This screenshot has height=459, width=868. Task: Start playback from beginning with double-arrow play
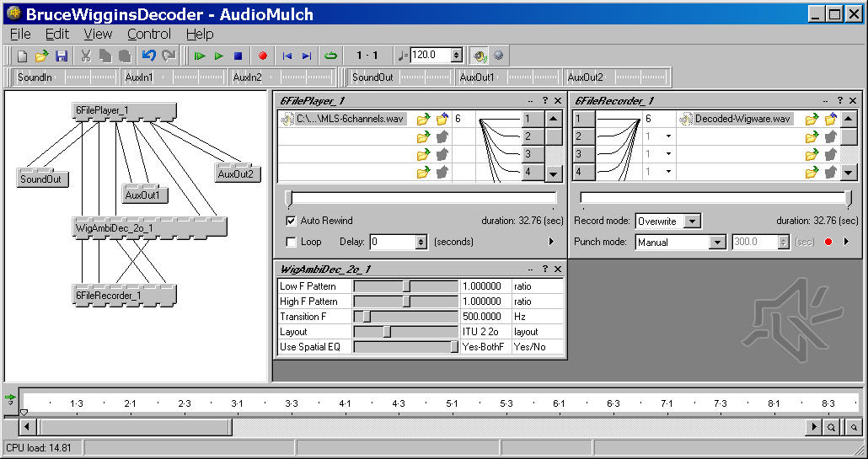coord(200,56)
